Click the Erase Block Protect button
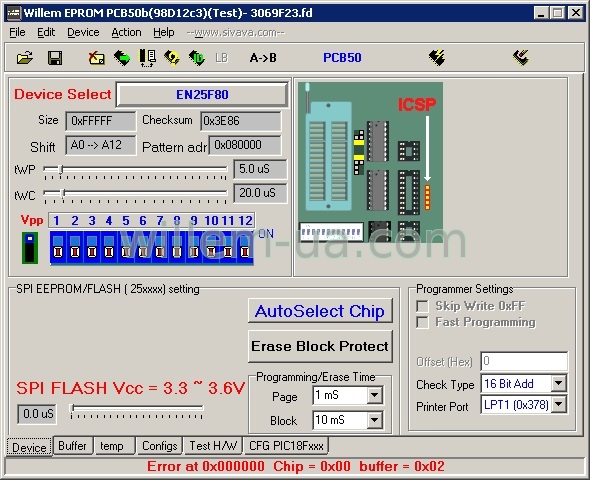590x480 pixels. click(x=320, y=346)
